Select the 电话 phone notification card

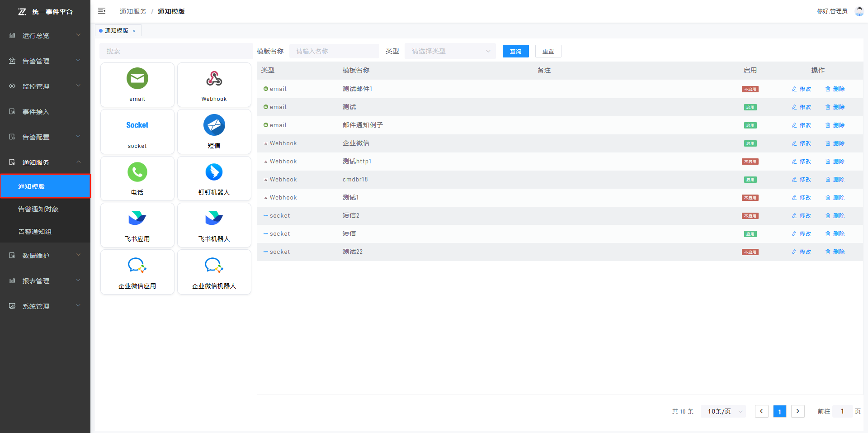pyautogui.click(x=137, y=178)
